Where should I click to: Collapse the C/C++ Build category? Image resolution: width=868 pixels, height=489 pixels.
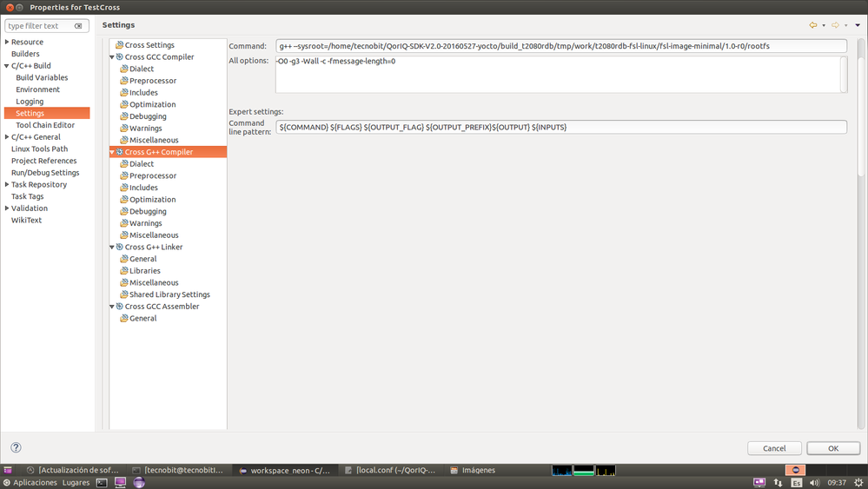7,66
